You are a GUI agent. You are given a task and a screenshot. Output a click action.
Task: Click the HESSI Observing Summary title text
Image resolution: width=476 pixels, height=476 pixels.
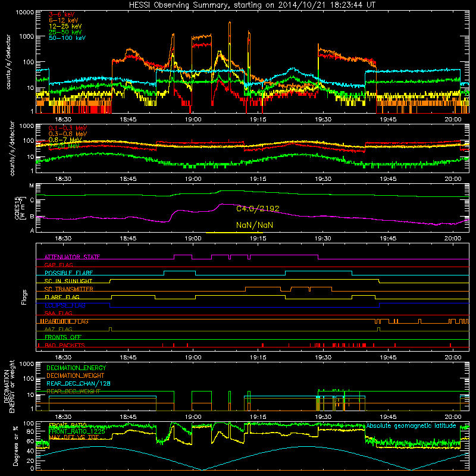click(252, 5)
